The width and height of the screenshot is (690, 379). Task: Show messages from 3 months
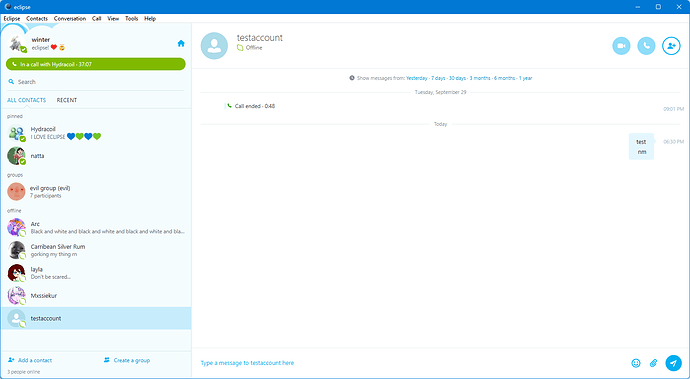click(x=480, y=78)
